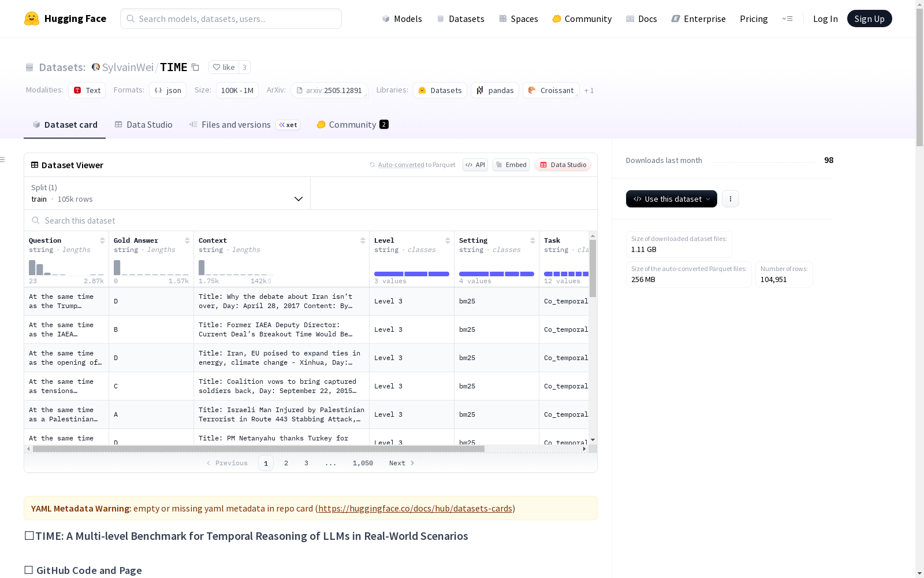The width and height of the screenshot is (924, 578).
Task: Sort by Setting column icon
Action: (x=532, y=240)
